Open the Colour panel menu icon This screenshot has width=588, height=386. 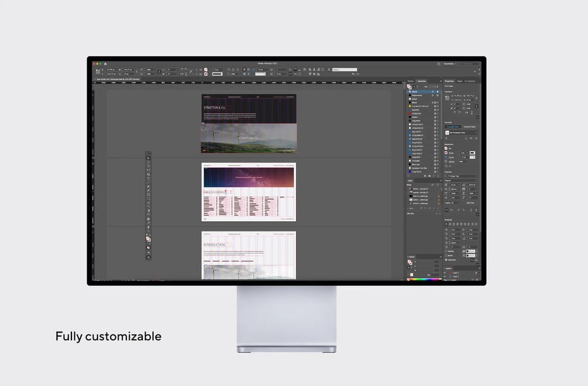tap(441, 257)
